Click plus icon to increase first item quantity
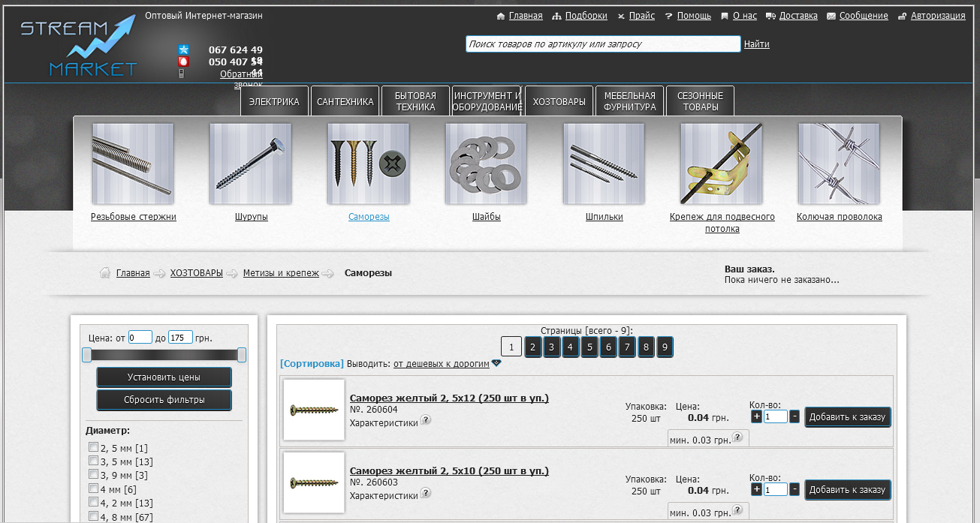This screenshot has width=980, height=523. point(756,416)
